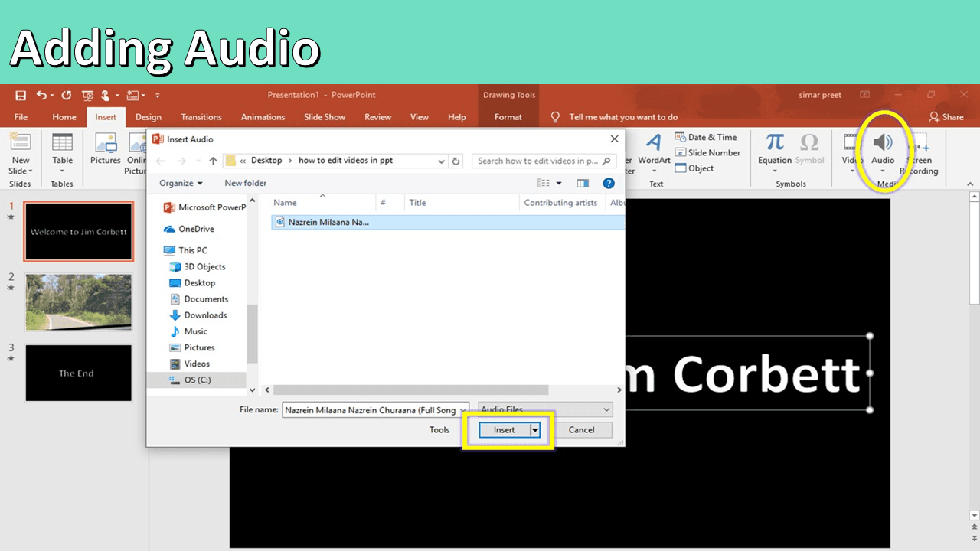Image resolution: width=980 pixels, height=551 pixels.
Task: Open the view options dropdown arrow
Action: pos(559,184)
